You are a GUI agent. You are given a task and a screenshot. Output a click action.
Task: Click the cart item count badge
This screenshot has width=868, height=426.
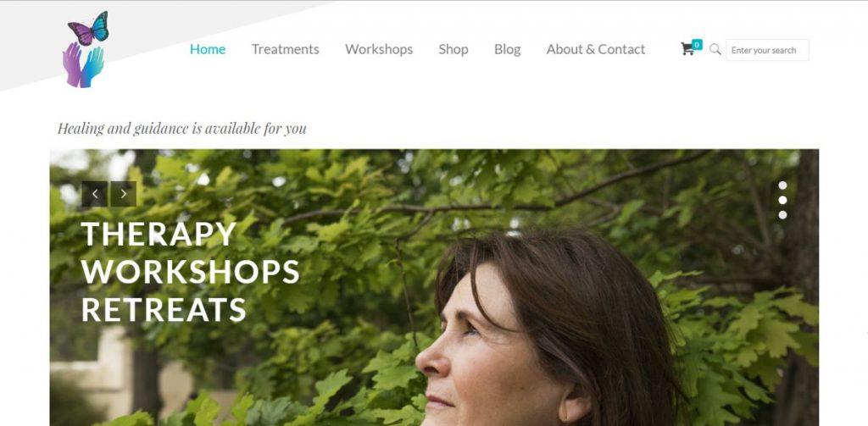pos(697,44)
